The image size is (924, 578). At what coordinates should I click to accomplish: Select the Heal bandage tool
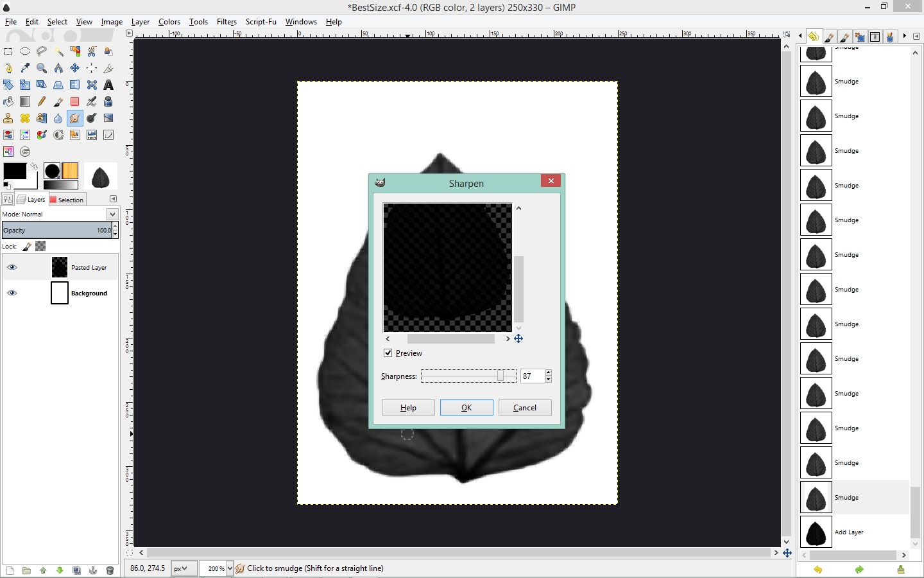25,118
